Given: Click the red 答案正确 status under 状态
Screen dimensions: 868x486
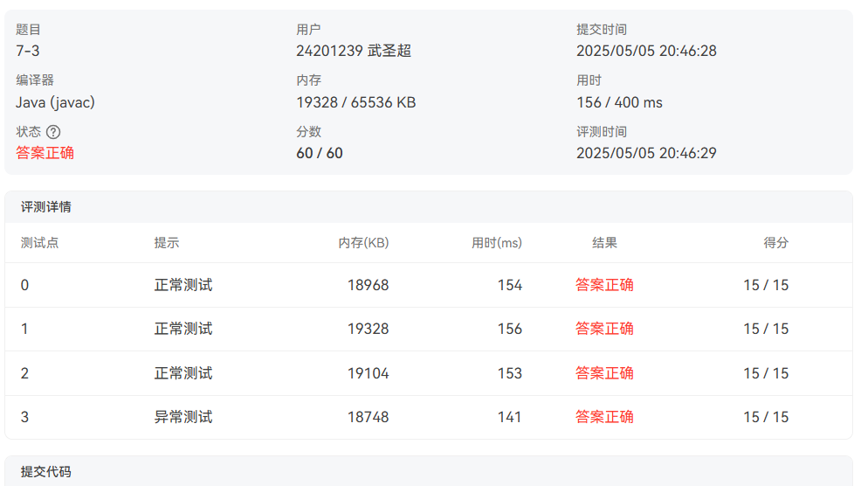Looking at the screenshot, I should coord(45,153).
